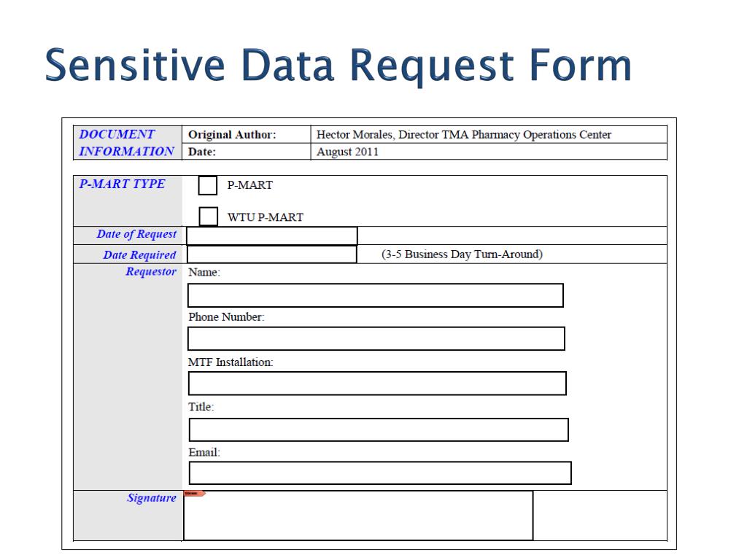Select the August 2011 date value
Image resolution: width=747 pixels, height=560 pixels.
tap(347, 152)
